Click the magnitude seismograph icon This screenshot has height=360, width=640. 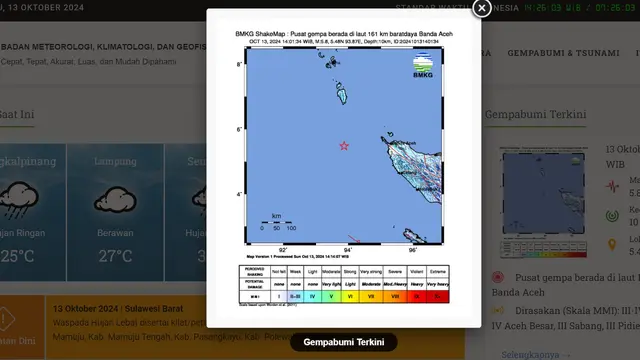pos(612,187)
